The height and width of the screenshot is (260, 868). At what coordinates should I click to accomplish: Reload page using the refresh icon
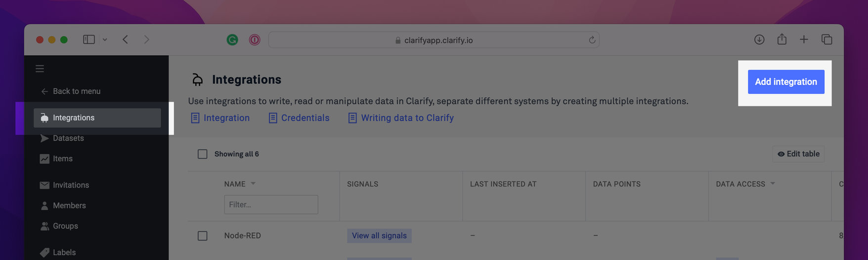(592, 40)
